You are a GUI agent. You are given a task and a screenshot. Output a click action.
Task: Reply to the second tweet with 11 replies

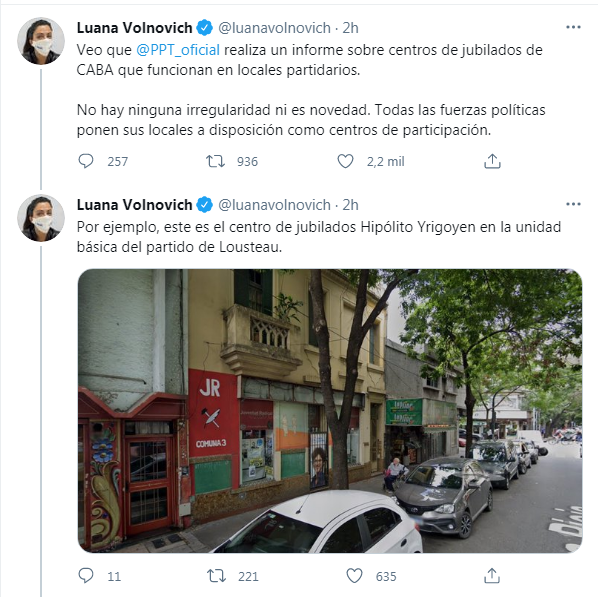tap(86, 576)
